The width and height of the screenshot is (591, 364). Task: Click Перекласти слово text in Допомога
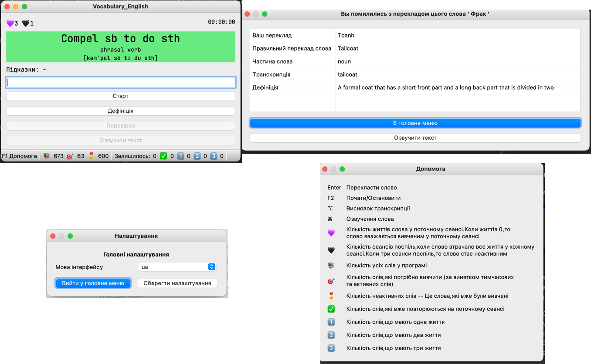(x=372, y=188)
